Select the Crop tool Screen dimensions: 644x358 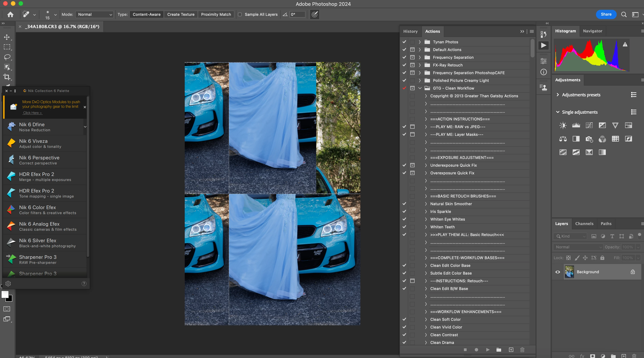pos(7,77)
